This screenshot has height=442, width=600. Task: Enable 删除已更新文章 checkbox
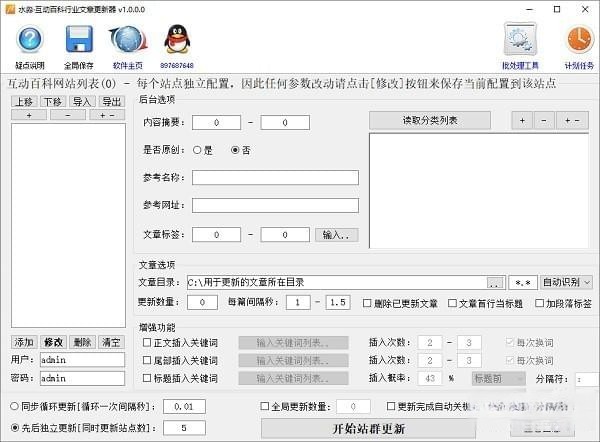tap(367, 303)
